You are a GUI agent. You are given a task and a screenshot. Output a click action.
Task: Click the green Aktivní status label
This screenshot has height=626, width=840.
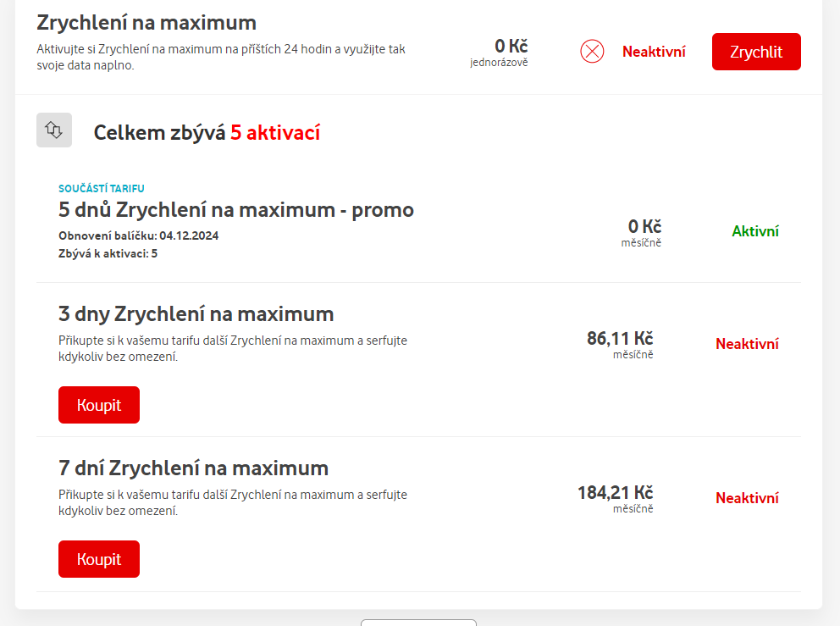click(755, 231)
